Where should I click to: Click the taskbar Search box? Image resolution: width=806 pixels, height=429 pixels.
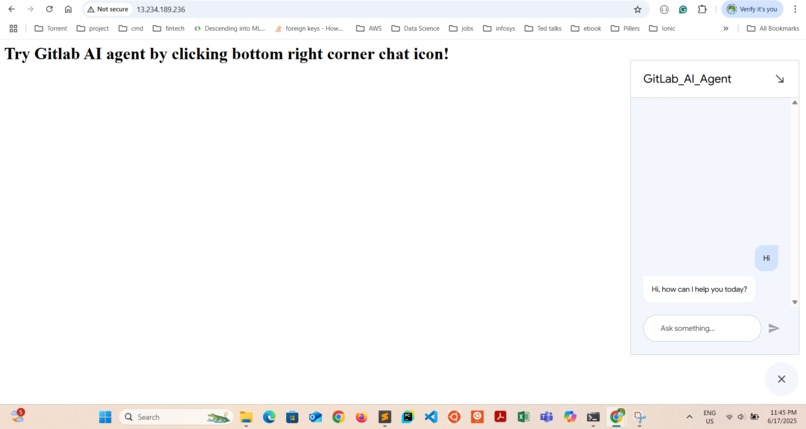pyautogui.click(x=176, y=417)
